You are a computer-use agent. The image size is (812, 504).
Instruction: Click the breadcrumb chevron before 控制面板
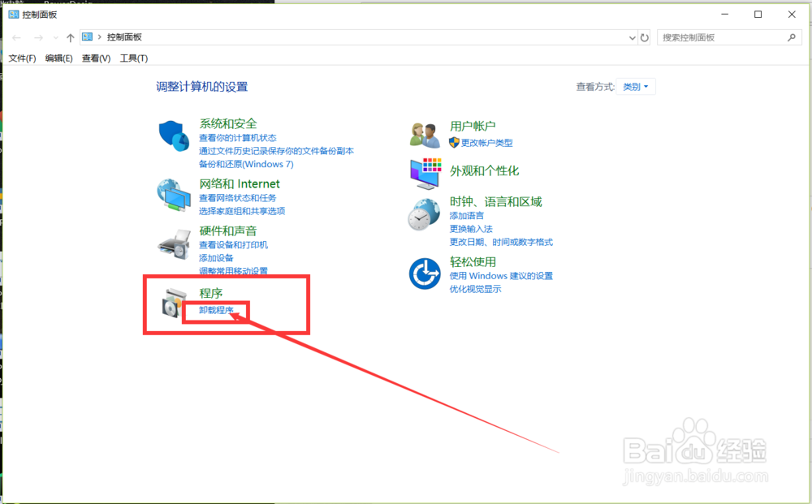click(x=99, y=37)
